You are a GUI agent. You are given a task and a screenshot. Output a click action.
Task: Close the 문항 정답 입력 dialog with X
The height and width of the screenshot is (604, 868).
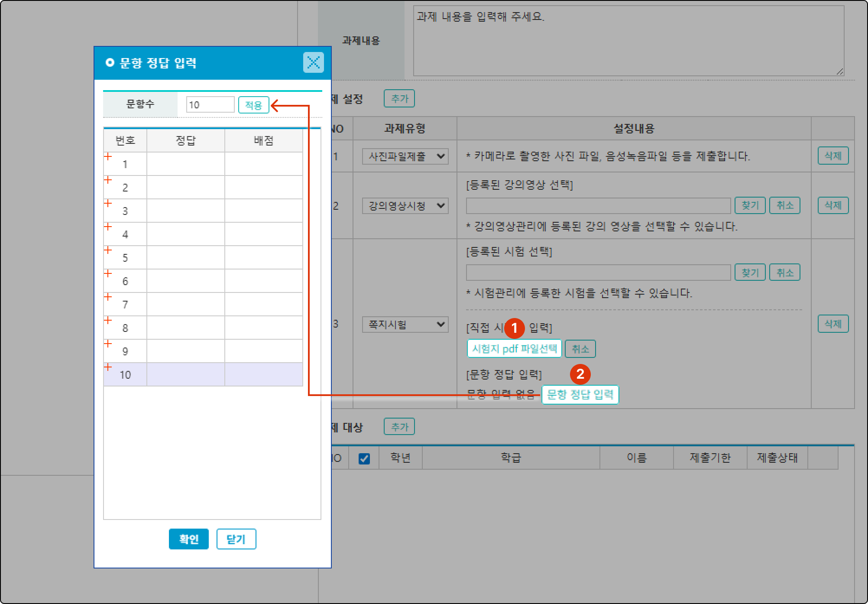click(x=313, y=62)
